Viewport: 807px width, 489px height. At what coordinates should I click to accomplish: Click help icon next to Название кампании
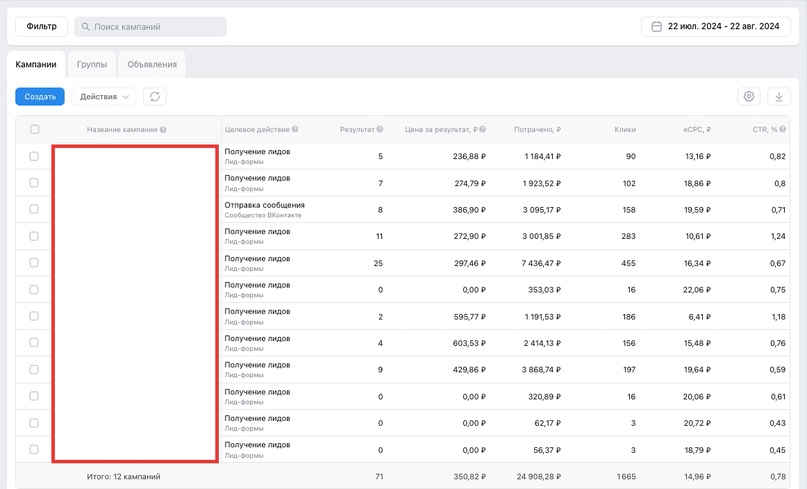(163, 130)
